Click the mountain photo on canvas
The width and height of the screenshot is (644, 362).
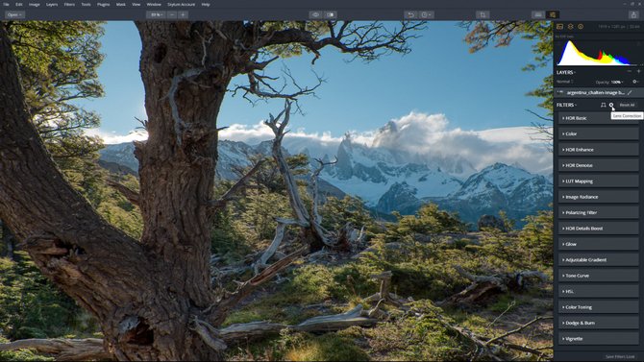point(276,191)
